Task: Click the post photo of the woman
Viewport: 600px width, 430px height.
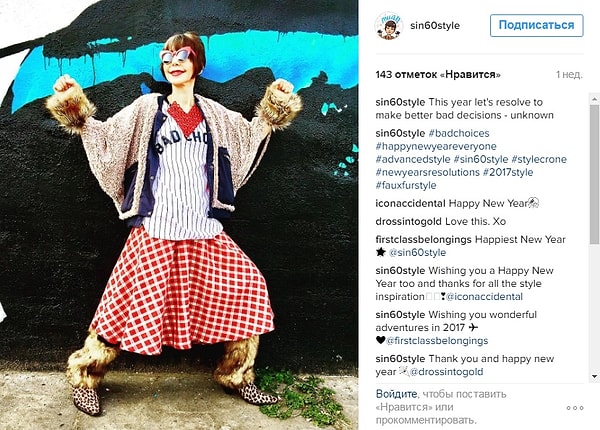Action: [179, 215]
